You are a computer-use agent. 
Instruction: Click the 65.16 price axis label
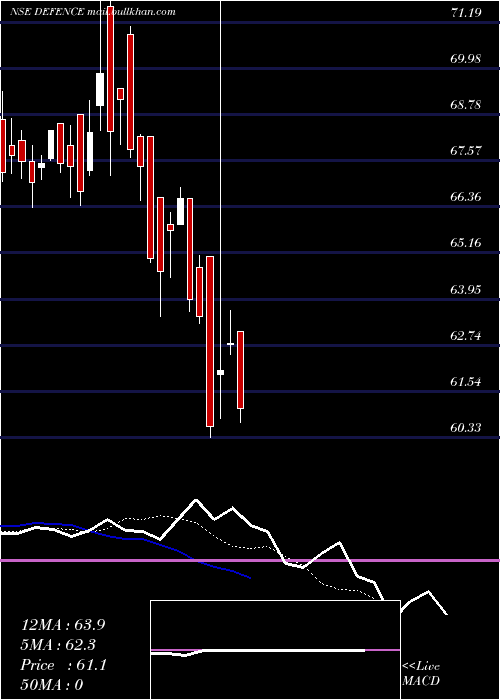[x=466, y=243]
